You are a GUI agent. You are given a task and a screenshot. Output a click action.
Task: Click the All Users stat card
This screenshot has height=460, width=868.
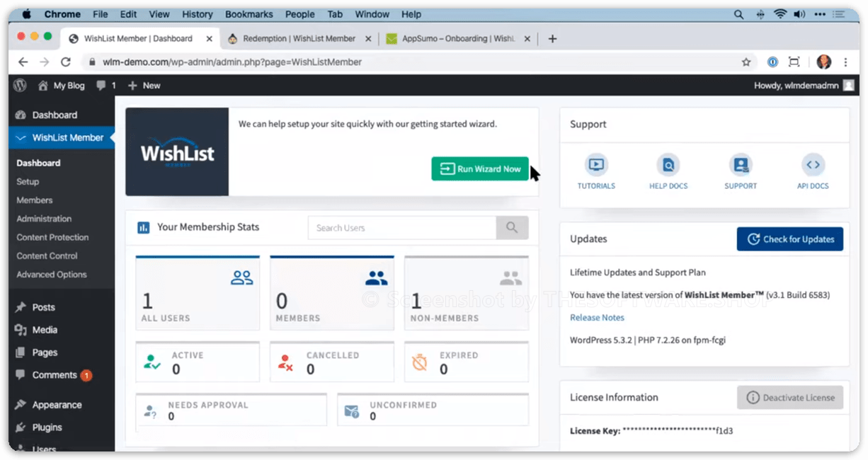[x=198, y=293]
